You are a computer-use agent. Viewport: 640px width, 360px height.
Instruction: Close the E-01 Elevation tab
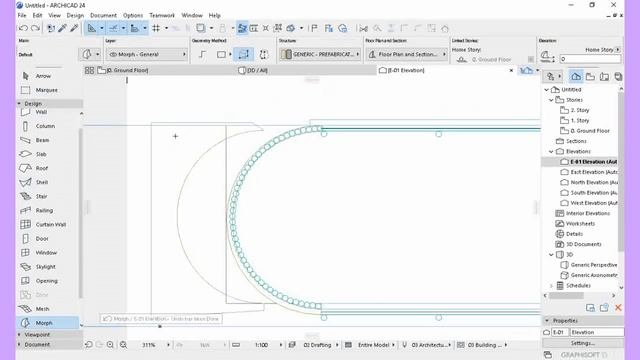[x=511, y=70]
